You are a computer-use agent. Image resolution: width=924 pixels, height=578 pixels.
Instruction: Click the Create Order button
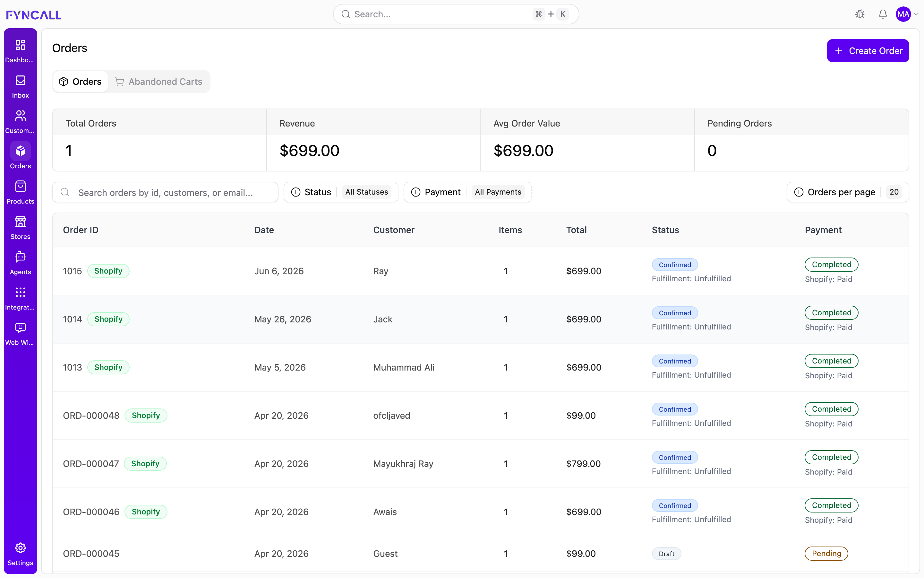(868, 50)
